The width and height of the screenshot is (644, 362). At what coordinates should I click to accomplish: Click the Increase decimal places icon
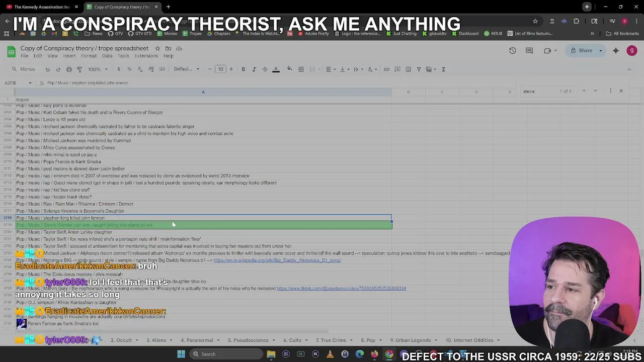pos(151,69)
